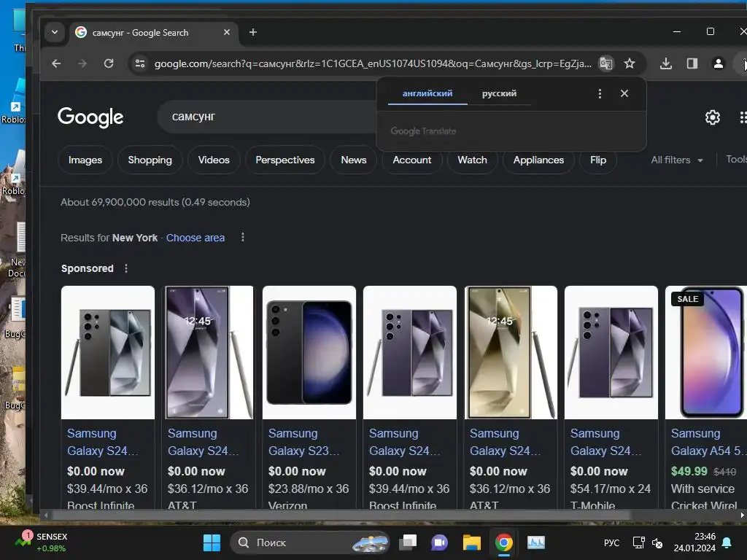Select the Account filter chip
The image size is (747, 560).
pos(412,160)
